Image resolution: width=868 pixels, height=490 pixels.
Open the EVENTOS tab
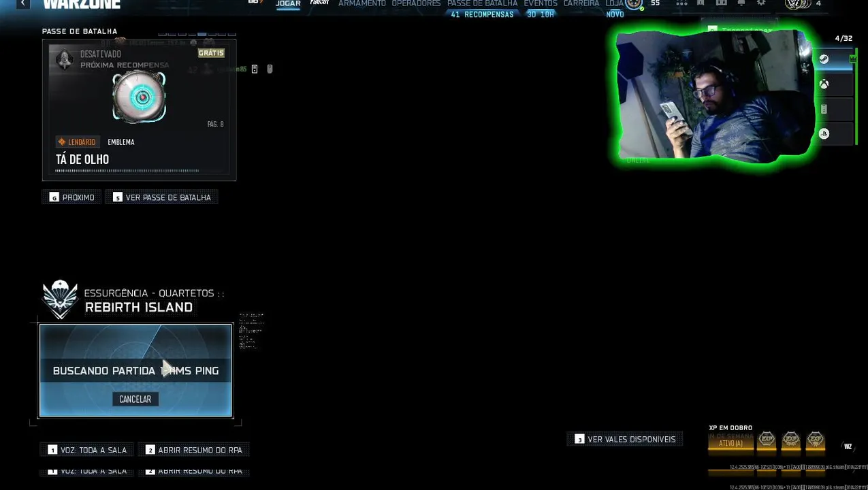(541, 3)
